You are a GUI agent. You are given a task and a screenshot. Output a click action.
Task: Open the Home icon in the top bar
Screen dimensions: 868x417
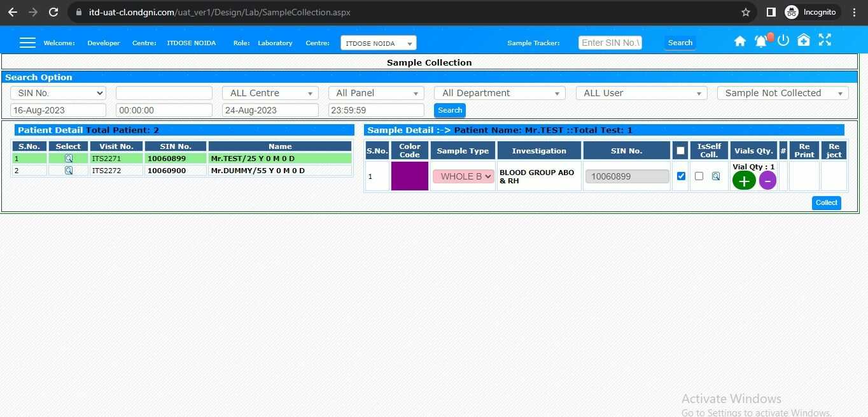coord(740,40)
